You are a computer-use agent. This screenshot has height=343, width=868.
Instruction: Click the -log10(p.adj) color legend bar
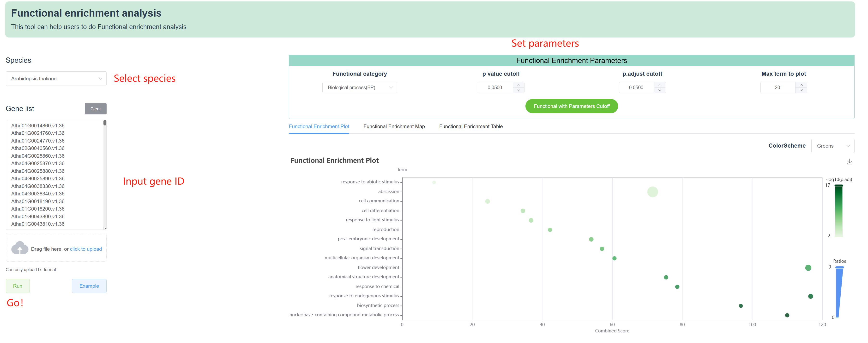(838, 211)
